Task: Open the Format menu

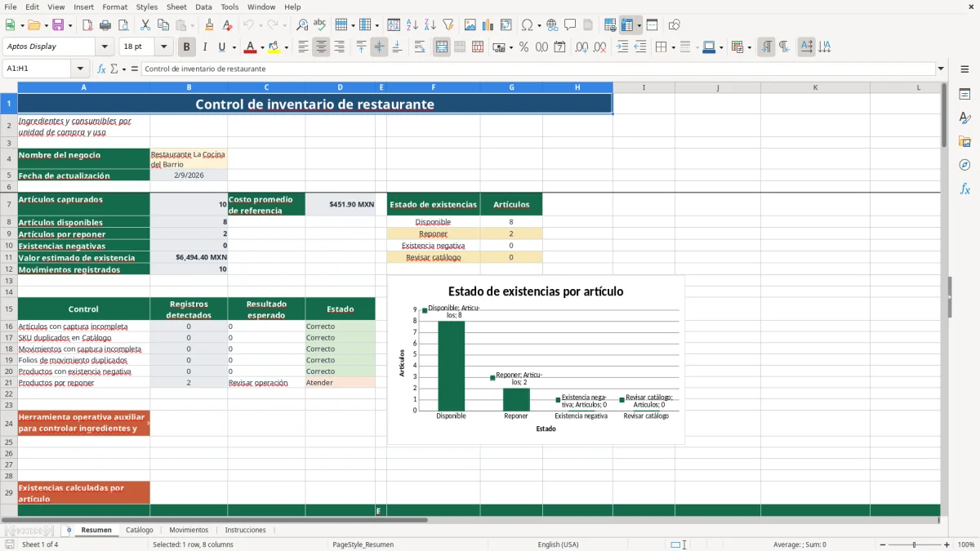Action: [114, 7]
